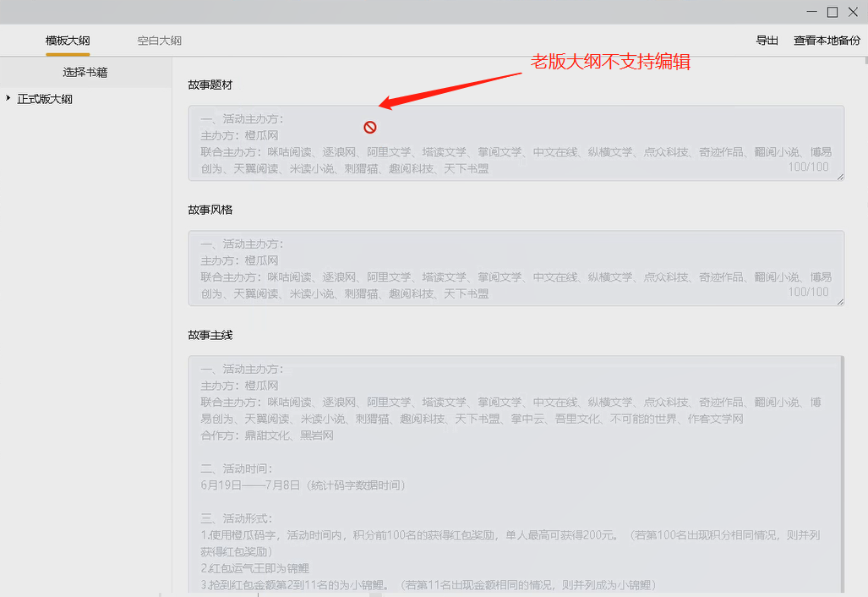Image resolution: width=868 pixels, height=597 pixels.
Task: Click the 故事题材 section label
Action: point(210,85)
